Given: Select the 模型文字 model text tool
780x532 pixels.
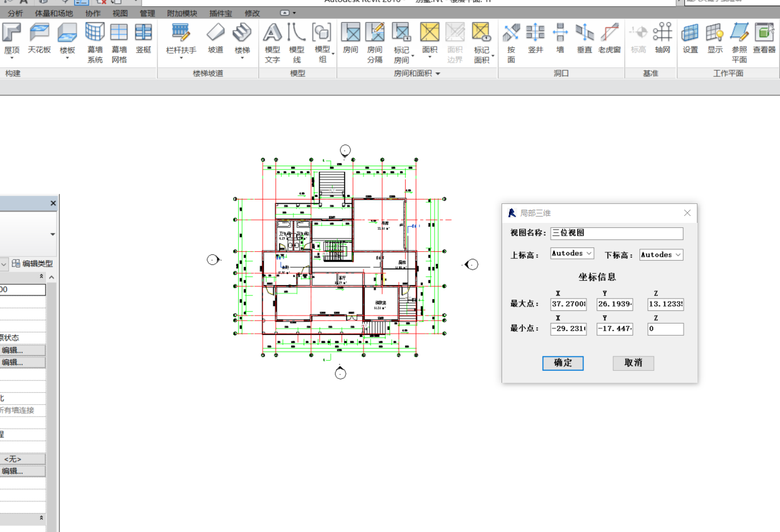Looking at the screenshot, I should pos(272,43).
